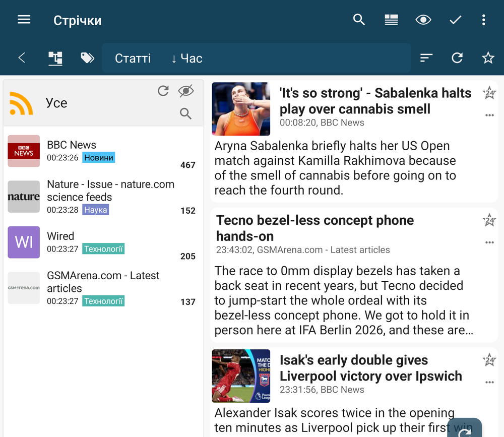This screenshot has height=437, width=504.
Task: Open the three-dot overflow menu
Action: pos(483,20)
